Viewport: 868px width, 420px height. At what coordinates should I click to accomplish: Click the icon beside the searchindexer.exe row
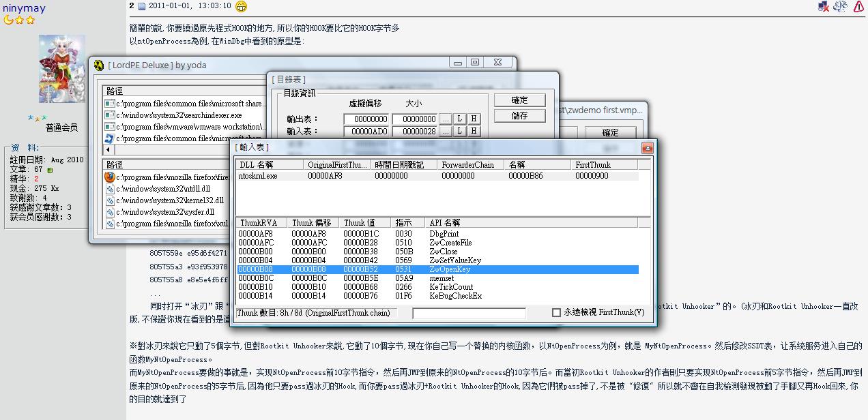(x=109, y=115)
